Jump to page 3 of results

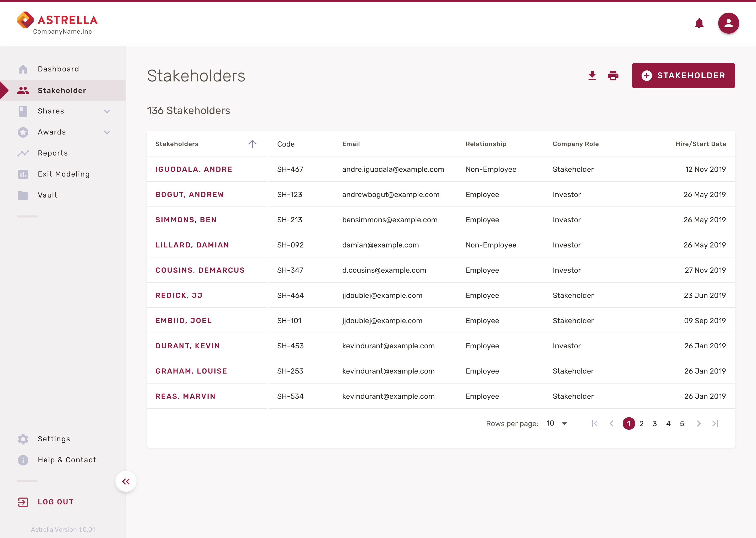654,423
